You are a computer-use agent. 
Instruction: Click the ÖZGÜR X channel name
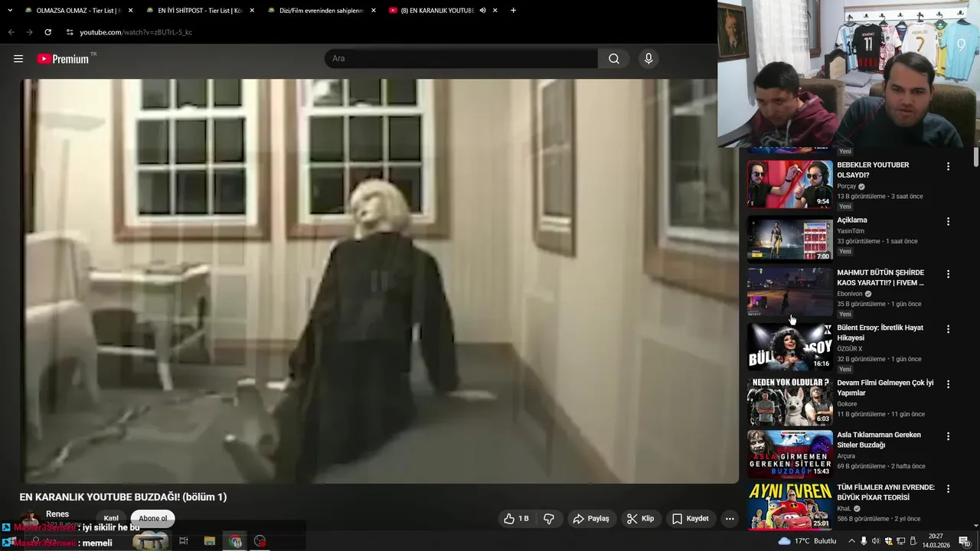pyautogui.click(x=850, y=349)
